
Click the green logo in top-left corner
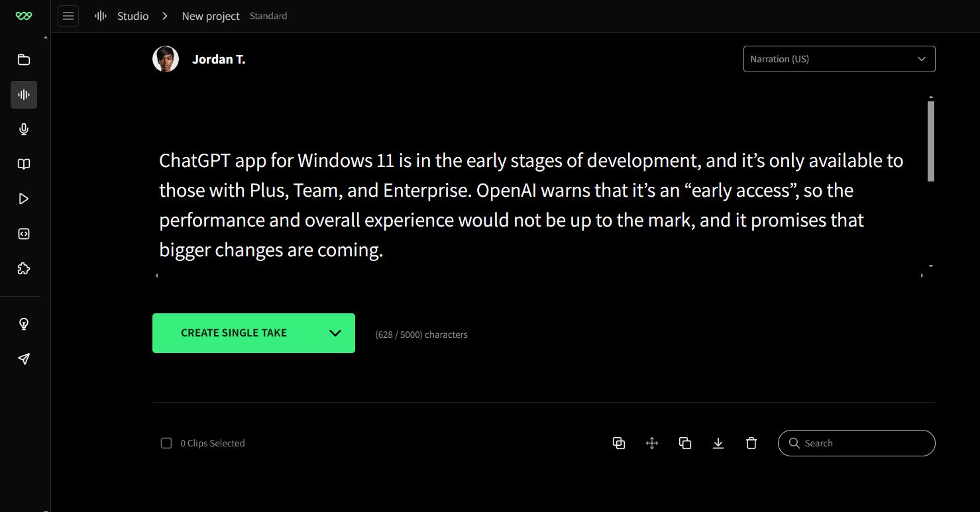24,16
